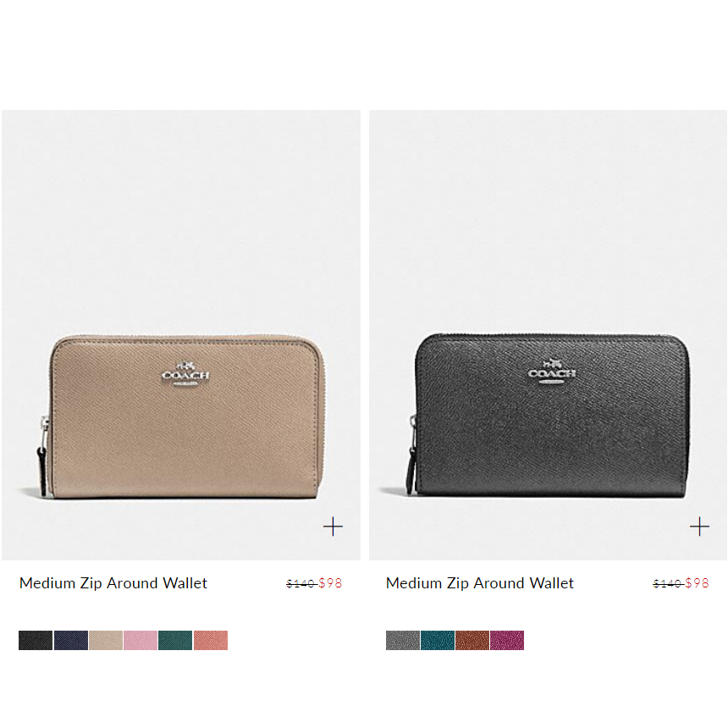The height and width of the screenshot is (728, 728).
Task: Choose beige swatch for left wallet
Action: point(106,640)
